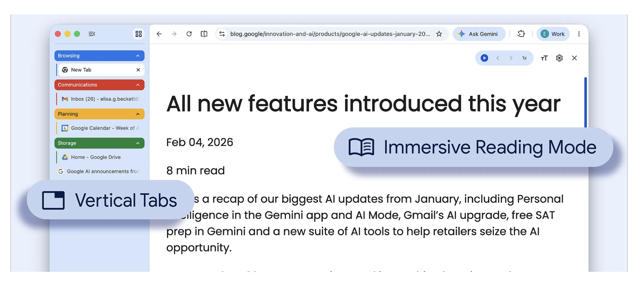Play read aloud in reading mode

[x=484, y=58]
